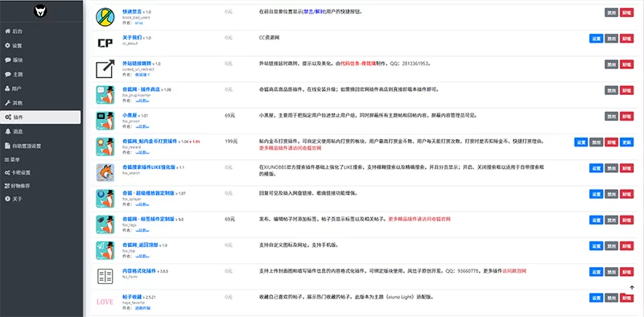Open settings for 帖子收藏 plugin
The height and width of the screenshot is (317, 644).
[x=596, y=298]
